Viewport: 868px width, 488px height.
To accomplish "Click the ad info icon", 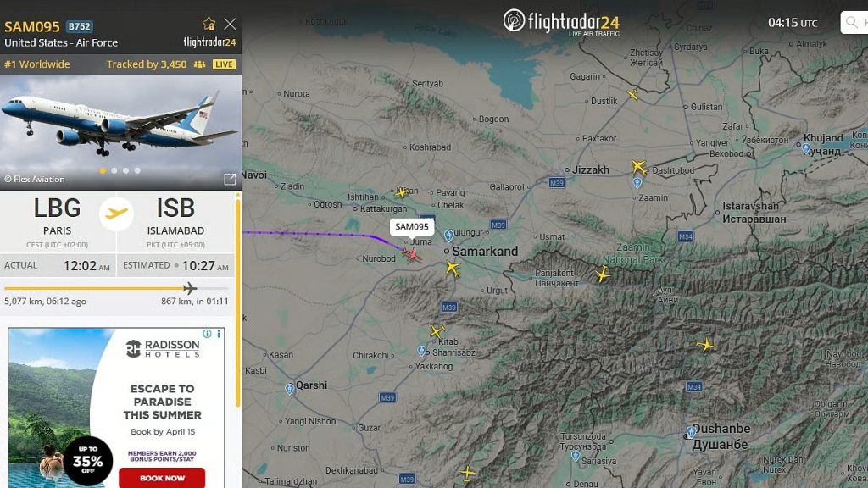I will pyautogui.click(x=207, y=334).
